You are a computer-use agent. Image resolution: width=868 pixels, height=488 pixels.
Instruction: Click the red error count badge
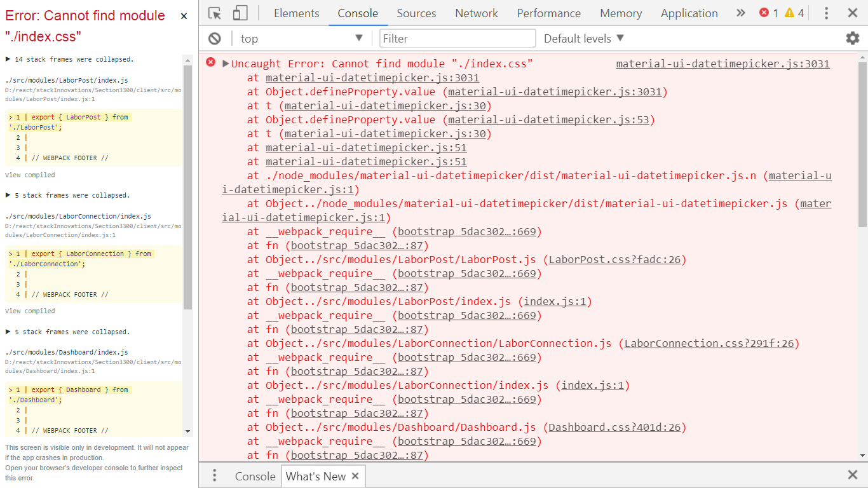(769, 13)
